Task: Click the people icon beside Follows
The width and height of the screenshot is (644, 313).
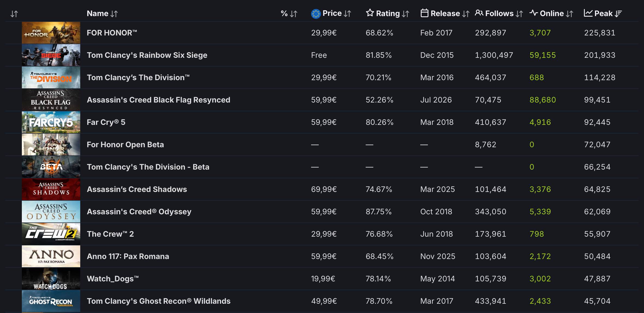Action: click(479, 13)
